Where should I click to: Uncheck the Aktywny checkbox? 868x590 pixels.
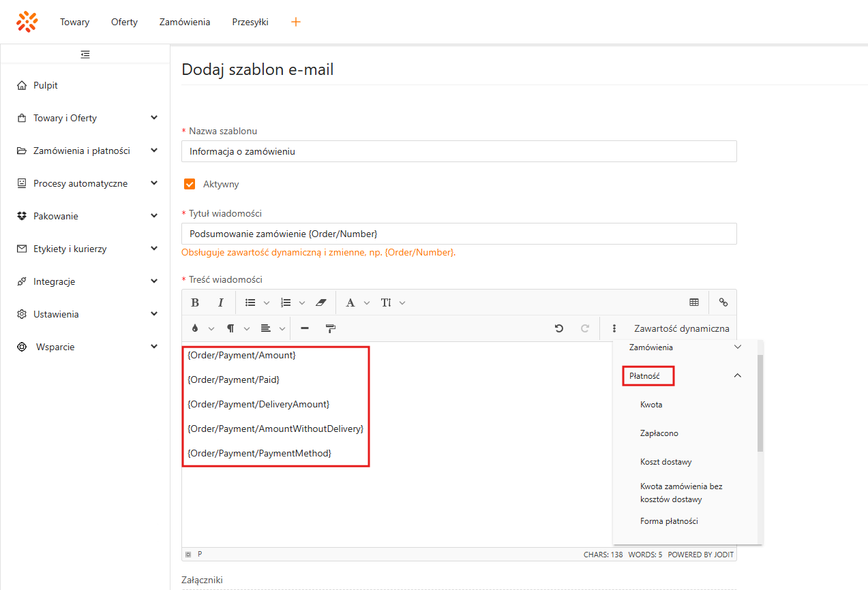coord(190,184)
